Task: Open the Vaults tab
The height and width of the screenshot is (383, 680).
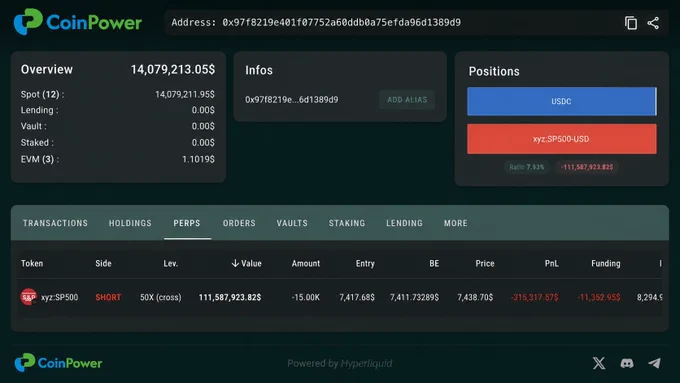Action: pos(292,223)
